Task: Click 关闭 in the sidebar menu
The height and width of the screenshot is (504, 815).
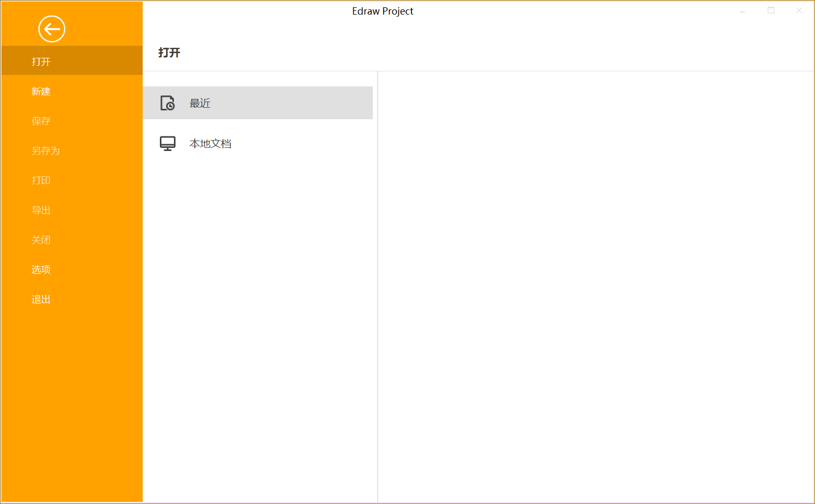Action: tap(72, 240)
